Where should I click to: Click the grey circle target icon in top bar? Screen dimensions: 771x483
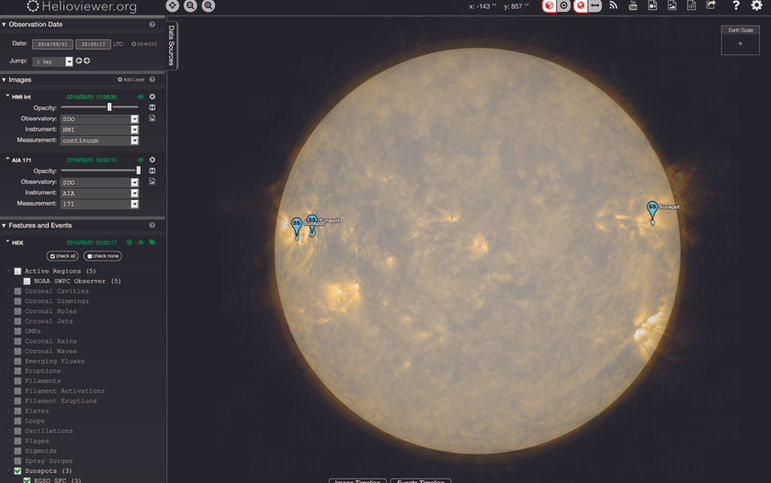pyautogui.click(x=564, y=5)
